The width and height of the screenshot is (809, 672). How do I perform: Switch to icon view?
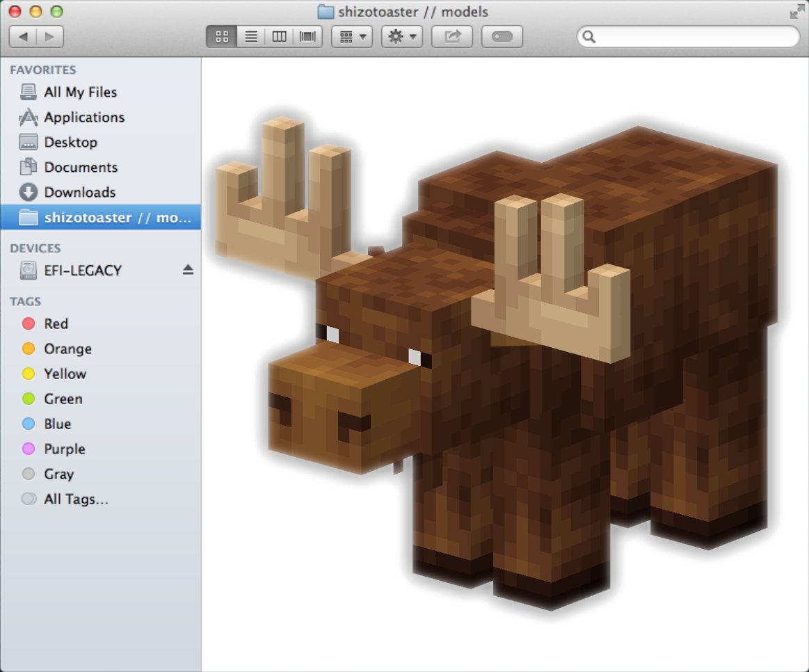point(222,37)
